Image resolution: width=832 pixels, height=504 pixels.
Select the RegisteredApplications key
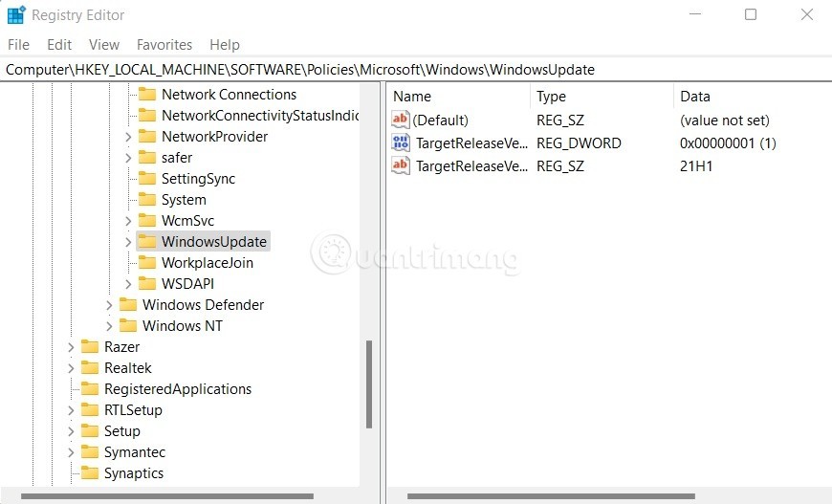point(178,389)
